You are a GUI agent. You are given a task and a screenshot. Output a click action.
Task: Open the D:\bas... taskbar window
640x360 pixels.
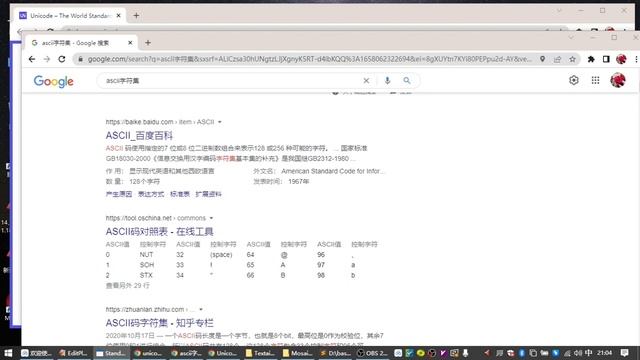tap(335, 353)
